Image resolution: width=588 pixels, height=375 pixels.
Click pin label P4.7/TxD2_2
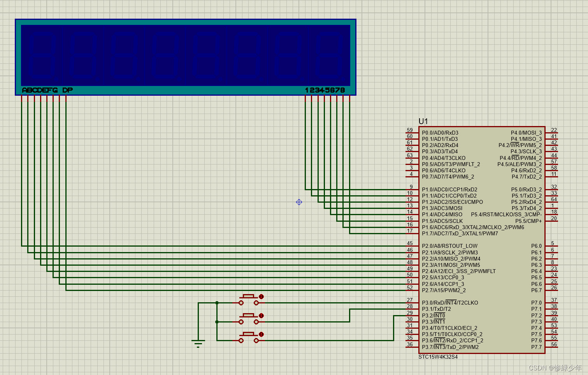coord(527,177)
